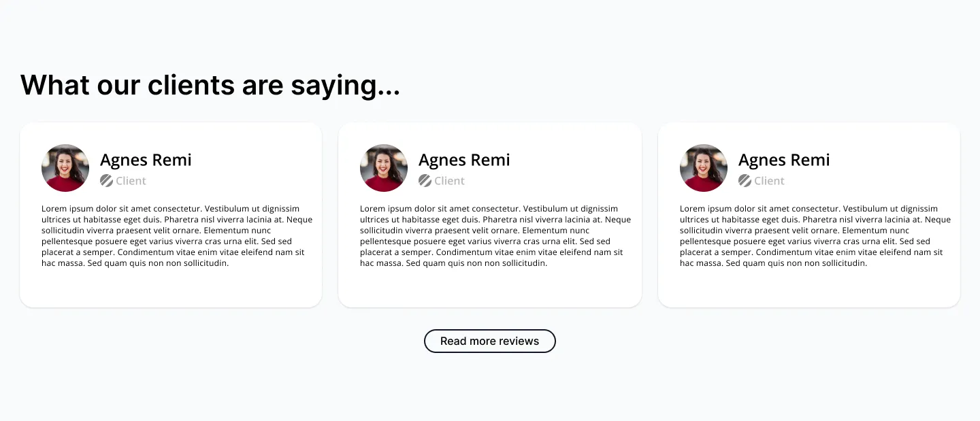The height and width of the screenshot is (421, 980).
Task: Click the "What our clients are saying..." heading
Action: [210, 86]
